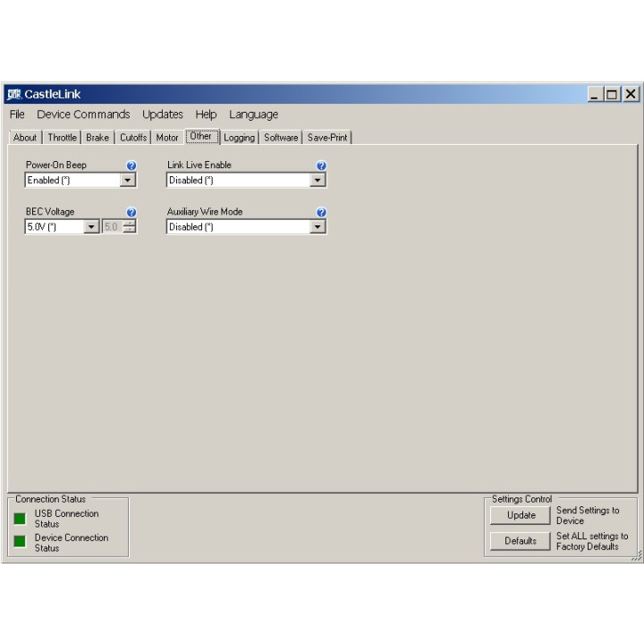Viewport: 644px width, 644px height.
Task: Switch to the Brake tab
Action: (x=97, y=138)
